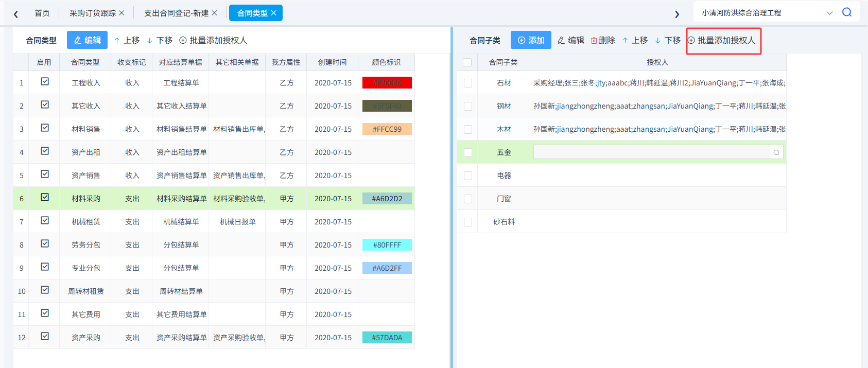The width and height of the screenshot is (868, 368).
Task: Click 上移 in the 合同子类 toolbar
Action: coord(635,40)
